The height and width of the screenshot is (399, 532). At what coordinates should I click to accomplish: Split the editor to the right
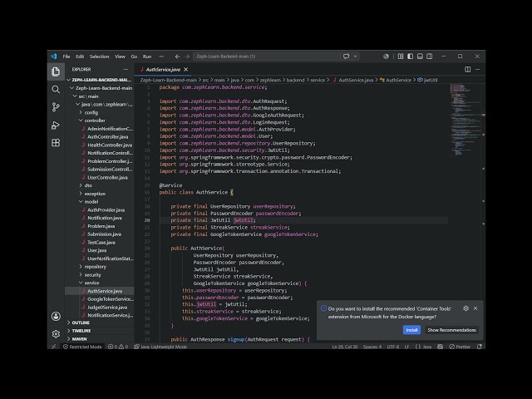(x=467, y=69)
